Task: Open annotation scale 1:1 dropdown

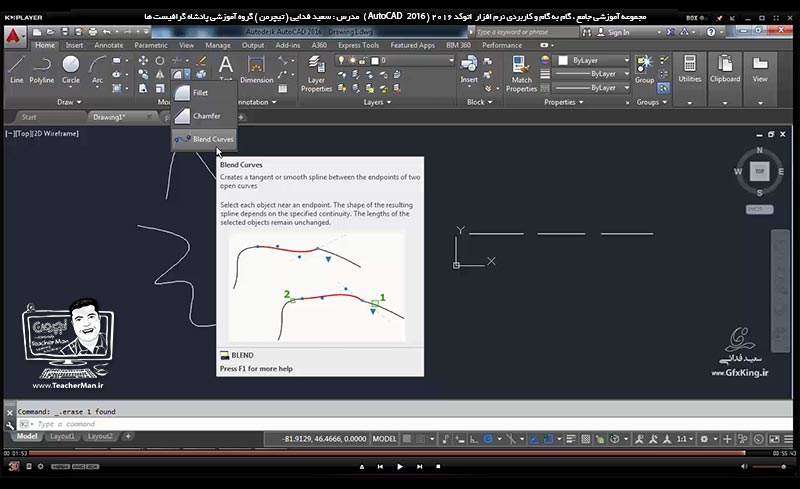Action: 685,438
